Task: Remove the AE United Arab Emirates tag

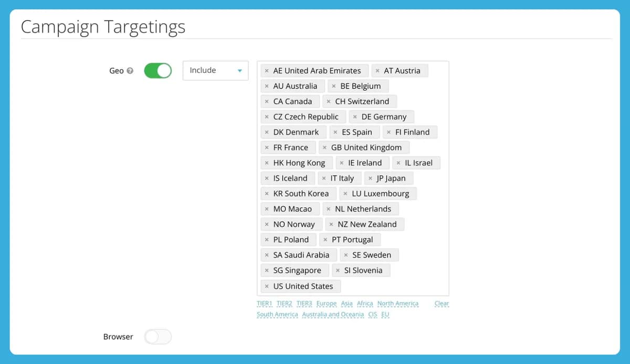Action: click(267, 71)
